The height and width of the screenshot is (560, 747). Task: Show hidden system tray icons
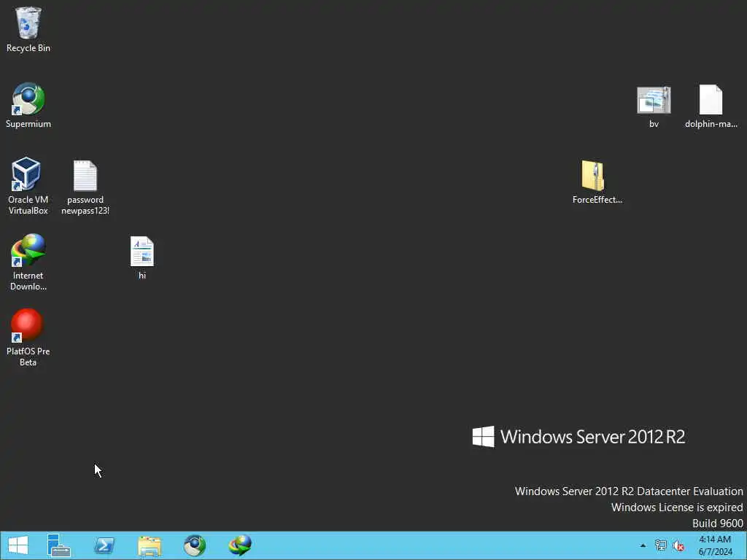pos(643,545)
